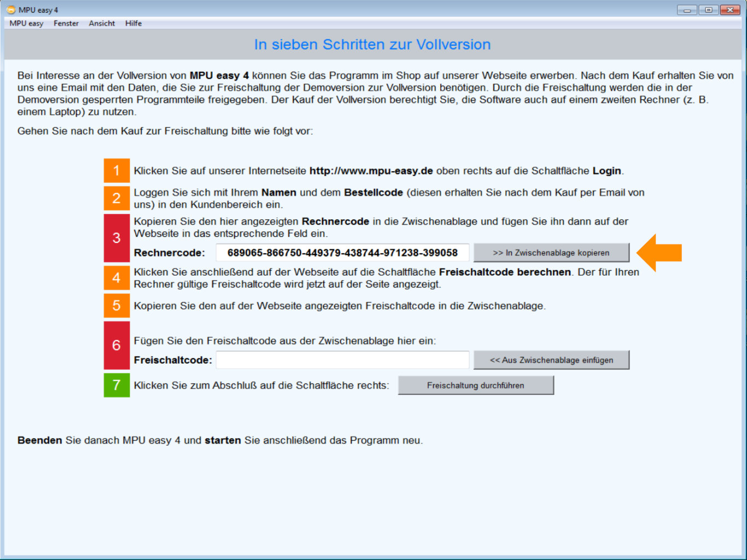747x560 pixels.
Task: Click the bold word 'Login' in step 1
Action: click(x=607, y=171)
